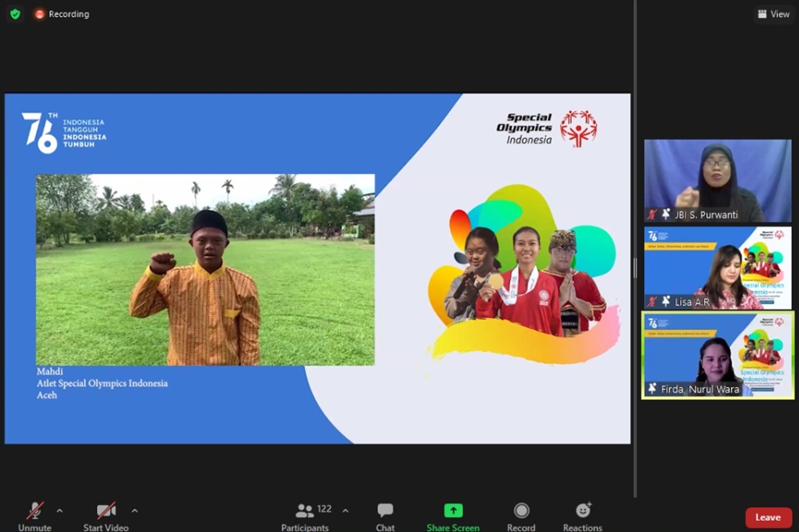This screenshot has height=532, width=799.
Task: Click the Mahdi video in shared screen
Action: click(x=205, y=269)
